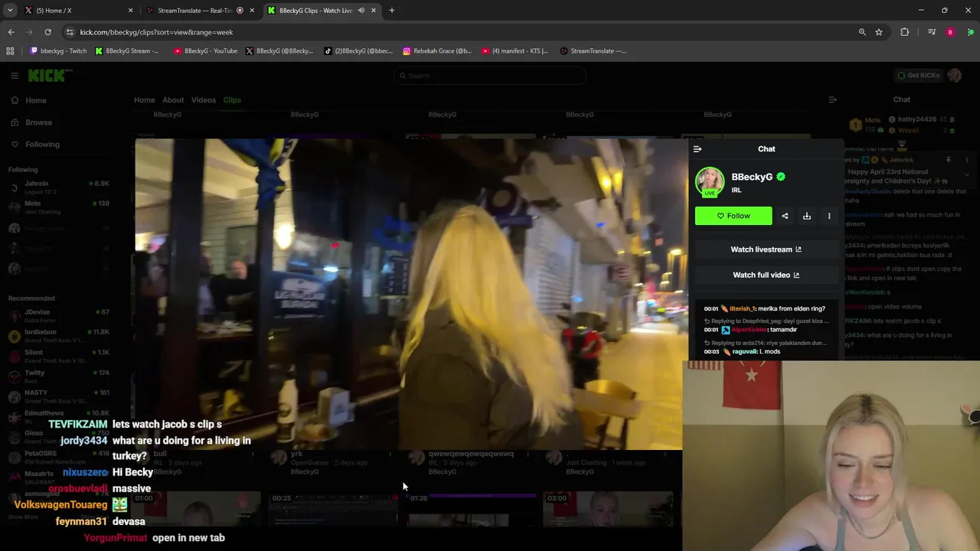The height and width of the screenshot is (551, 980).
Task: Open the (2)BBeckyG TikTok bookmark
Action: coord(358,51)
